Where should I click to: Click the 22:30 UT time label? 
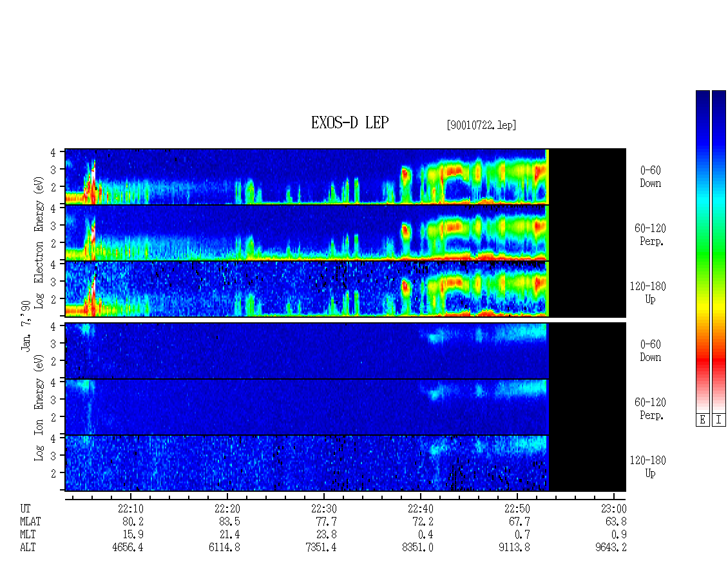pos(323,509)
